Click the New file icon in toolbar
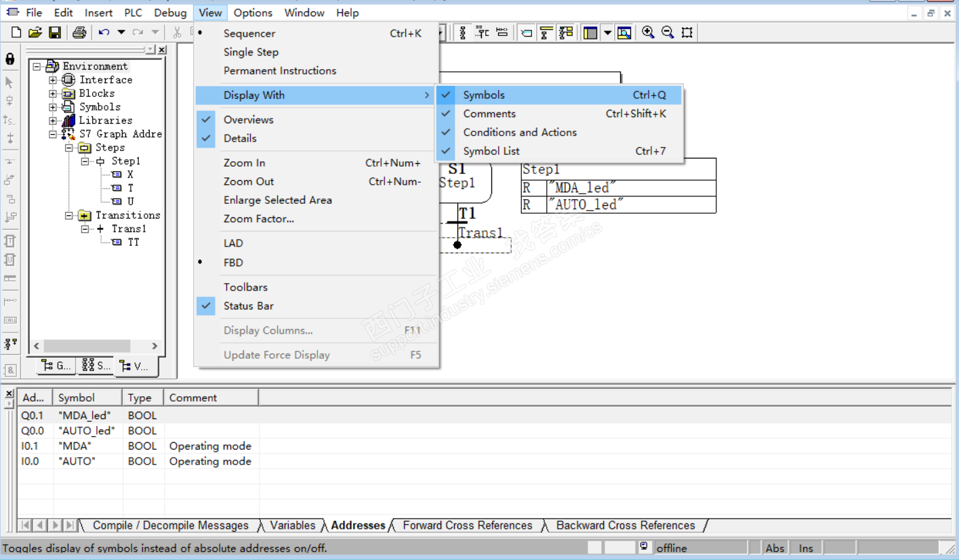 coord(16,33)
